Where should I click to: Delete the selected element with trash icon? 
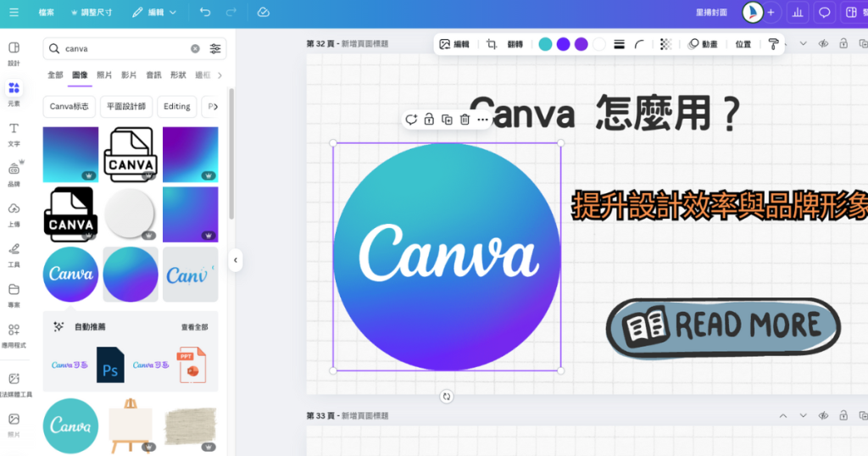point(465,120)
